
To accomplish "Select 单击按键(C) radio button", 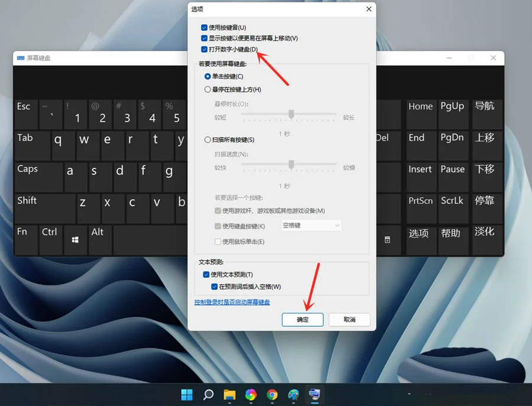I will [207, 76].
